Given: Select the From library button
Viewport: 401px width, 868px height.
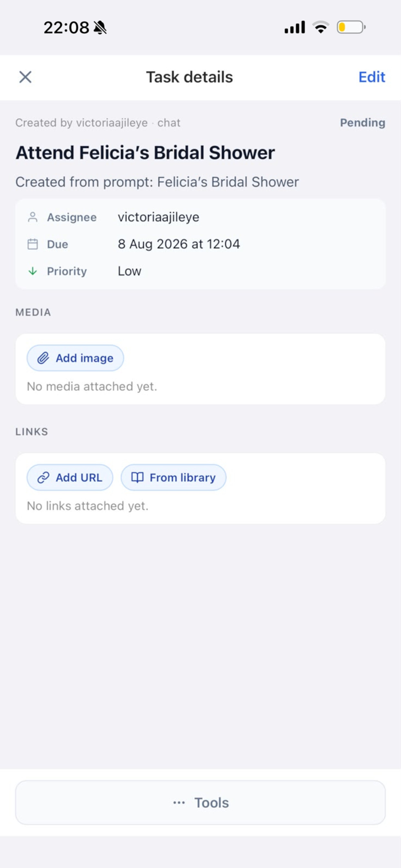Looking at the screenshot, I should tap(174, 478).
